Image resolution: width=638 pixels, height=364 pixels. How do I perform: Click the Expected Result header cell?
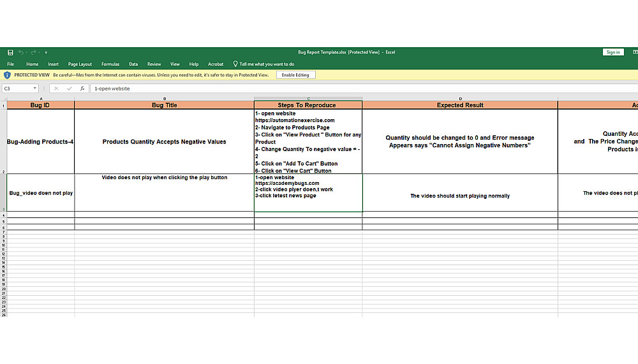click(460, 105)
